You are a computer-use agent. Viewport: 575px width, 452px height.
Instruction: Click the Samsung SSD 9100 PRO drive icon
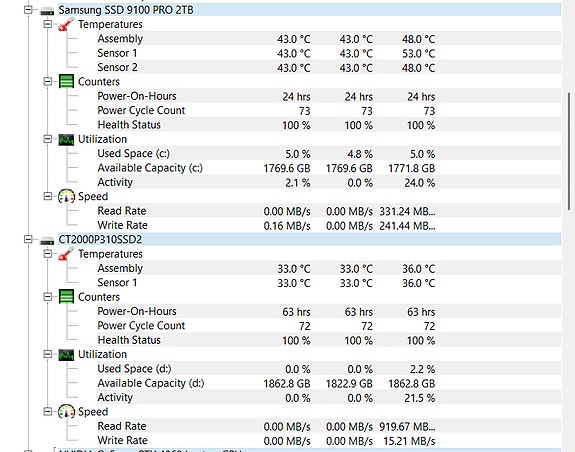click(47, 11)
